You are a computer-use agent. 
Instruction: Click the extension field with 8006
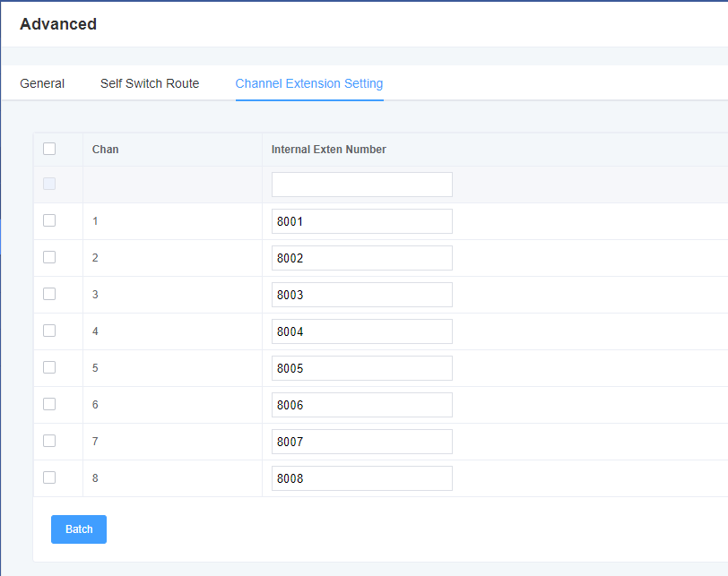pyautogui.click(x=362, y=405)
